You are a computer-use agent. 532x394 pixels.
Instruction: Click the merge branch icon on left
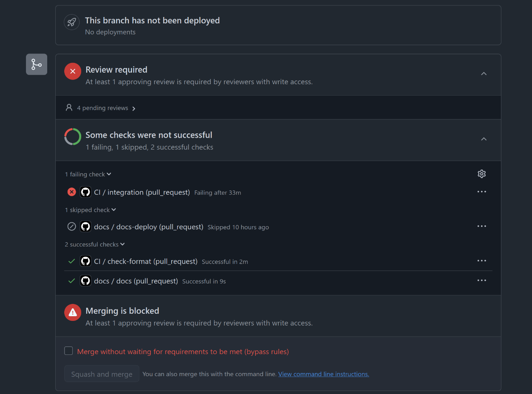tap(37, 64)
